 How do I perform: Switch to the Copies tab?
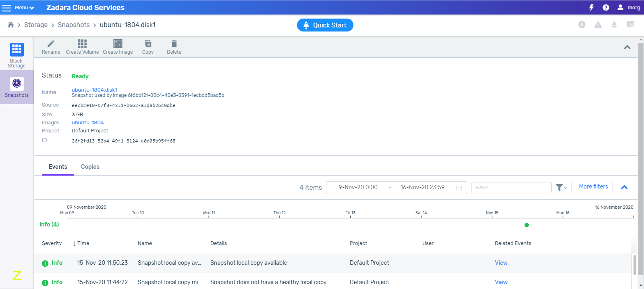(x=90, y=167)
